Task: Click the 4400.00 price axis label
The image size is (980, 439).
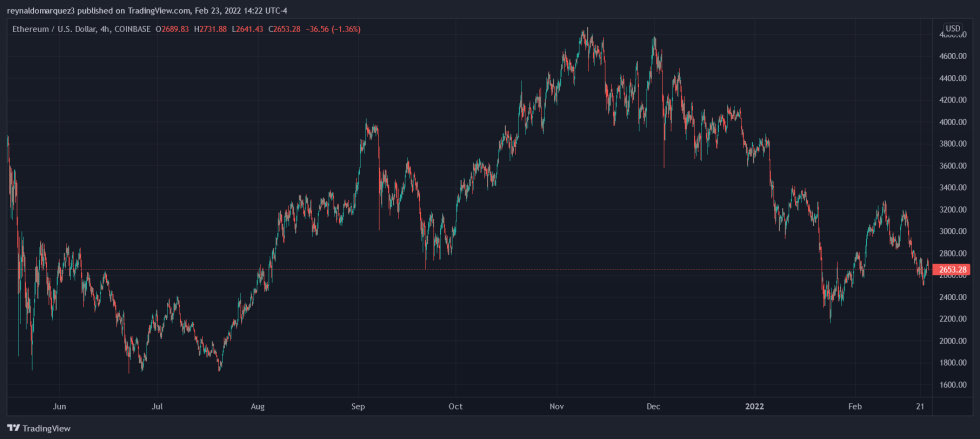Action: click(953, 78)
